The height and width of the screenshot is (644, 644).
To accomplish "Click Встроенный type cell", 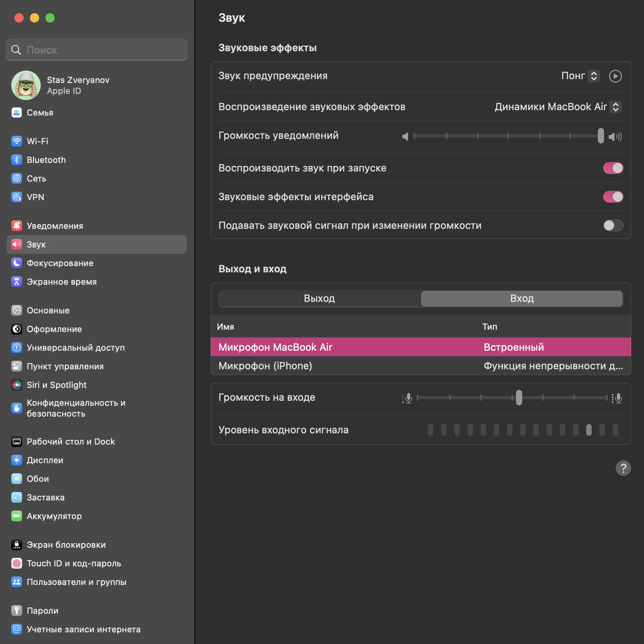I will [514, 347].
